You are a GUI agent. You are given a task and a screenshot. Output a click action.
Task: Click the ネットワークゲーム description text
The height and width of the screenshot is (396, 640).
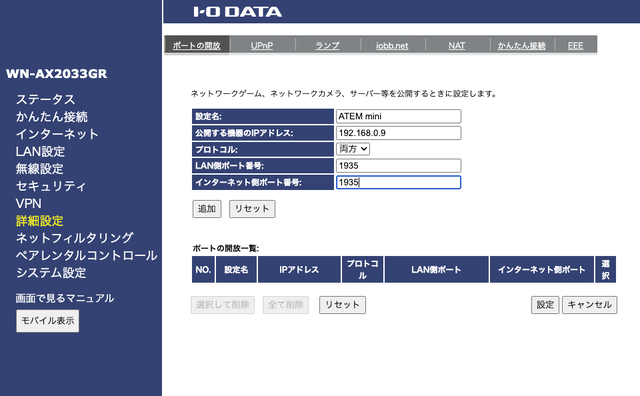click(x=344, y=94)
